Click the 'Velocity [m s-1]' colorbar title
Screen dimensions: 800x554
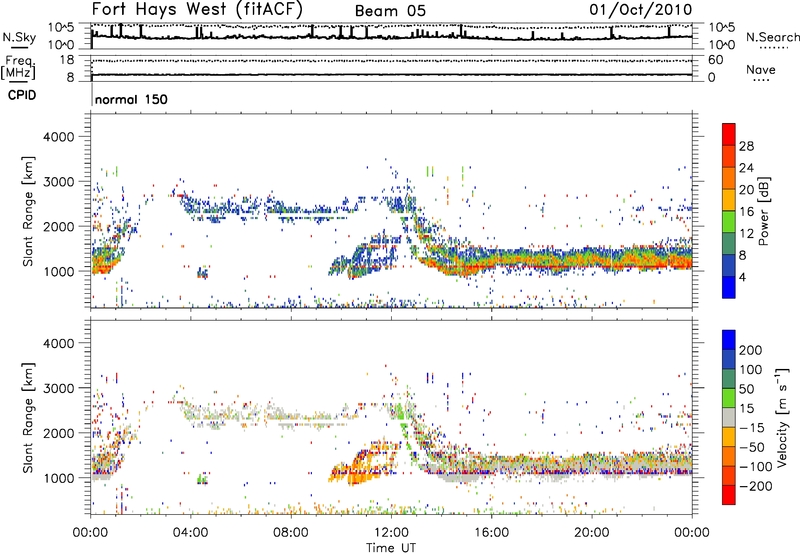click(781, 417)
